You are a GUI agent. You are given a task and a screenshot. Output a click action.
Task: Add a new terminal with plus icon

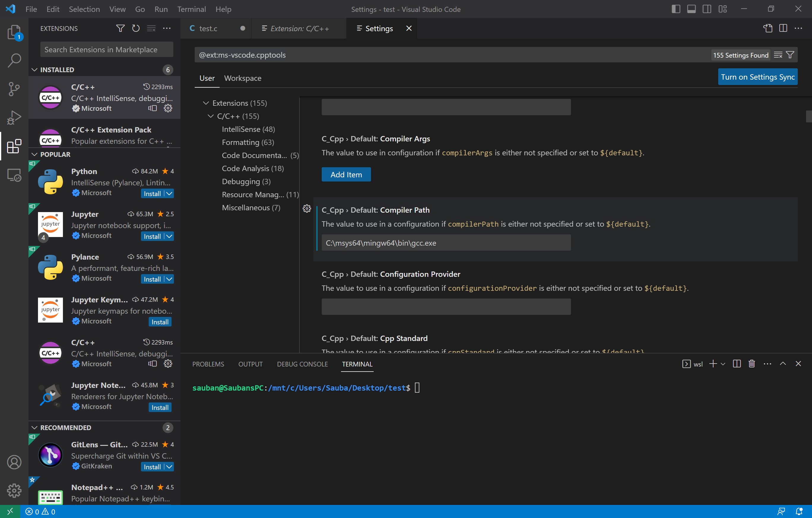coord(713,364)
